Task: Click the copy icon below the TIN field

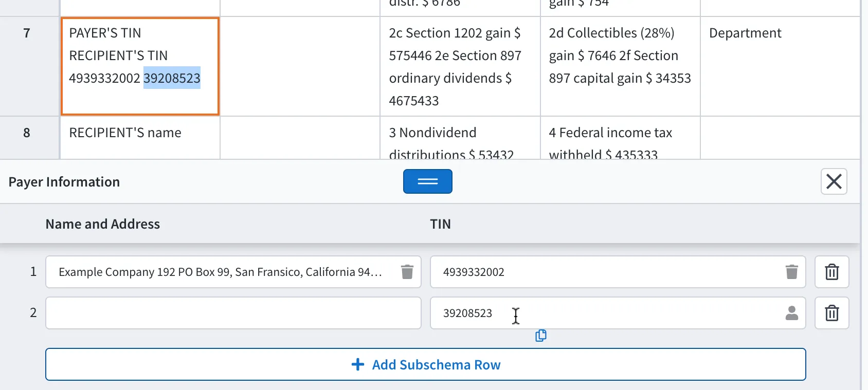Action: tap(540, 336)
